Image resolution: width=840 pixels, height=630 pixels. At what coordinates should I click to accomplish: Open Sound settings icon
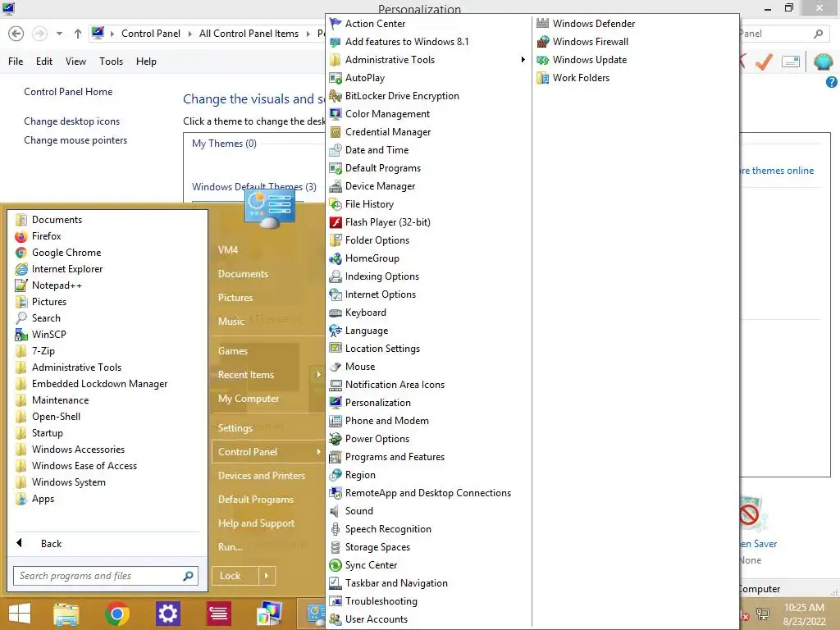point(336,511)
